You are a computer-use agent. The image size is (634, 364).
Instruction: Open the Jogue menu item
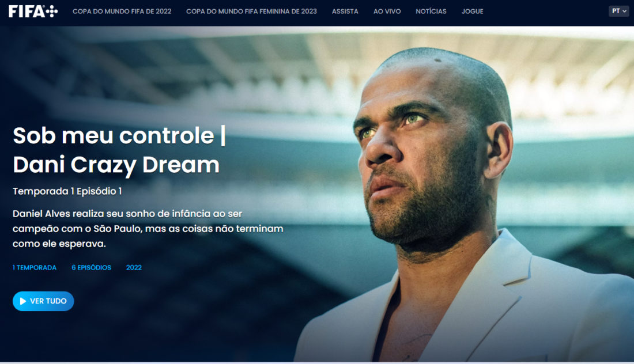pyautogui.click(x=472, y=12)
